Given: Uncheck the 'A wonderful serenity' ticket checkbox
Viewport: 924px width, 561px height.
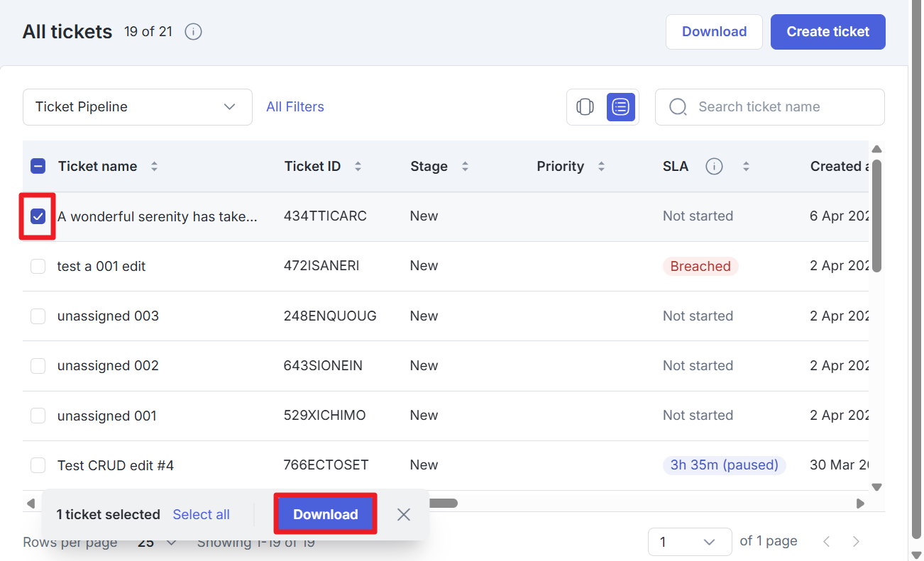Looking at the screenshot, I should click(38, 216).
